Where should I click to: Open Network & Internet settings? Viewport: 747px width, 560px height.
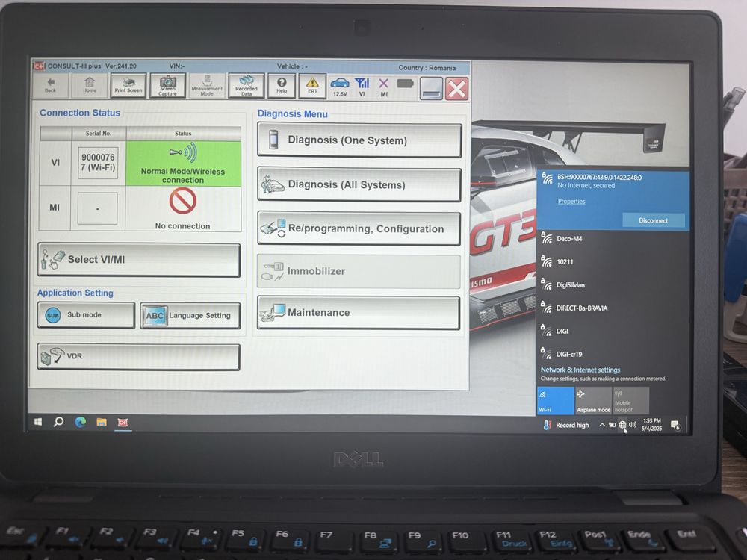tap(580, 370)
